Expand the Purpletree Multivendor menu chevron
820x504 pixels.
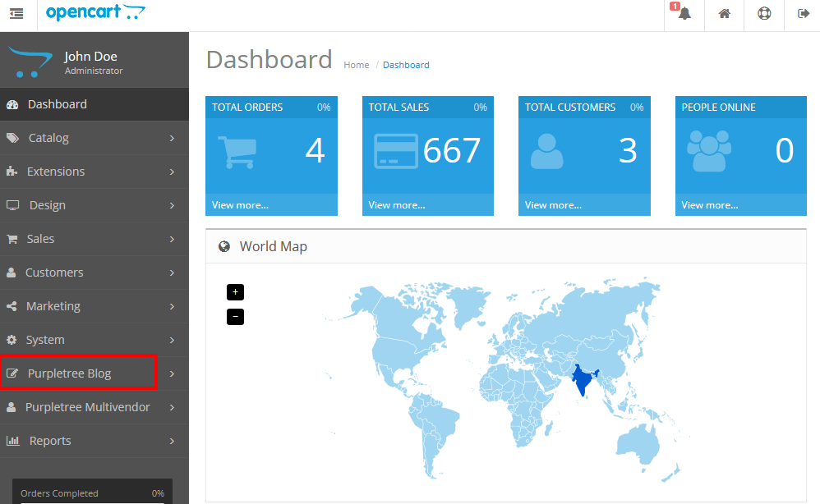click(172, 407)
